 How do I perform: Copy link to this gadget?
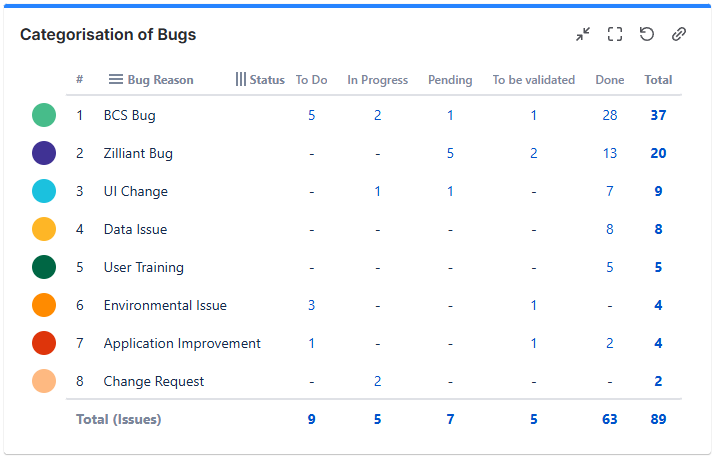pos(679,34)
